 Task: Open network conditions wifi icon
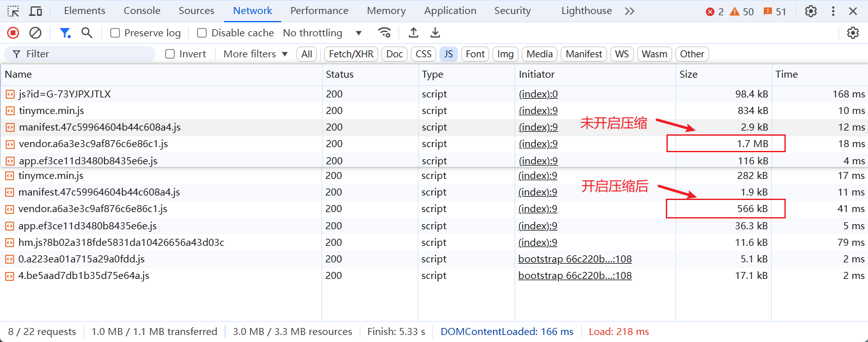[x=384, y=33]
